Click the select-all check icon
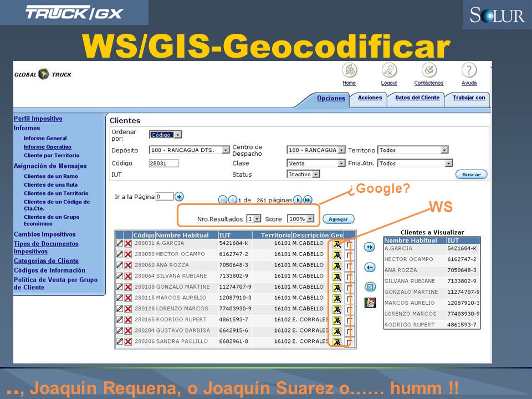Viewport: 532px width, 399px height. pos(370,287)
